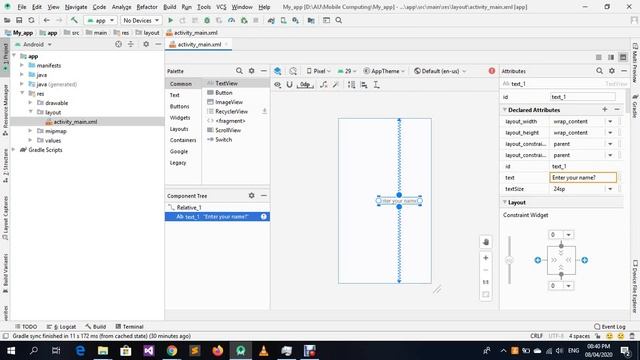Open the No Devices dropdown
640x360 pixels.
[x=141, y=20]
